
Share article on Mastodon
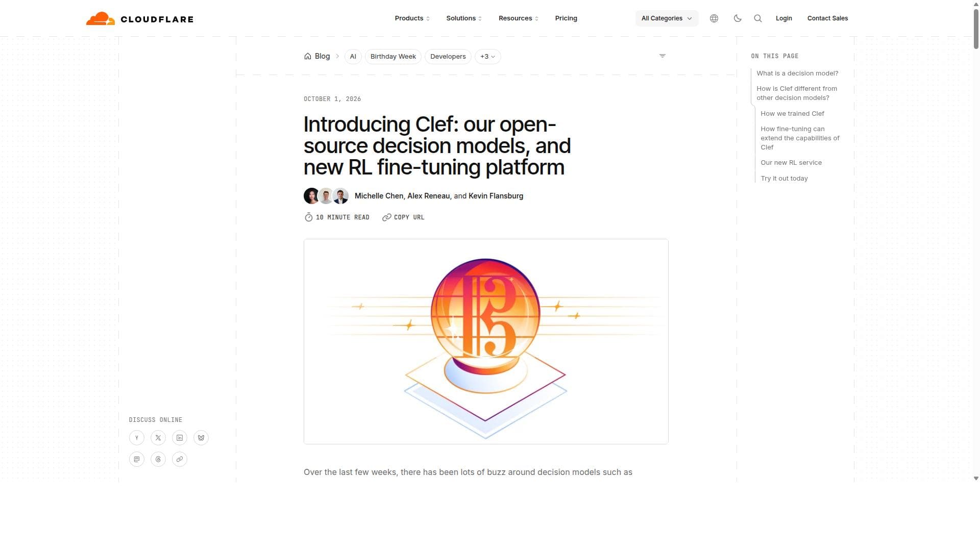137,459
